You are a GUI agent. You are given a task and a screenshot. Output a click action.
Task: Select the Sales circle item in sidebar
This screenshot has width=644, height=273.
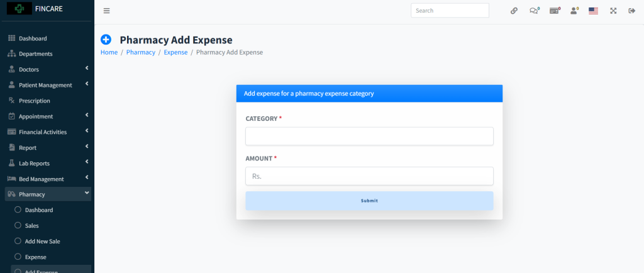(x=31, y=225)
